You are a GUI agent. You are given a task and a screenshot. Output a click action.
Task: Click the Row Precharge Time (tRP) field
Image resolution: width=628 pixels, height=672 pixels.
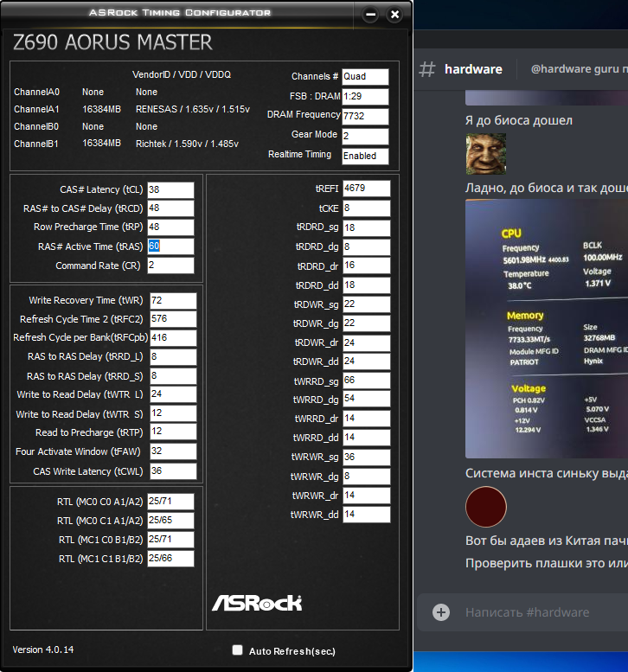click(170, 227)
